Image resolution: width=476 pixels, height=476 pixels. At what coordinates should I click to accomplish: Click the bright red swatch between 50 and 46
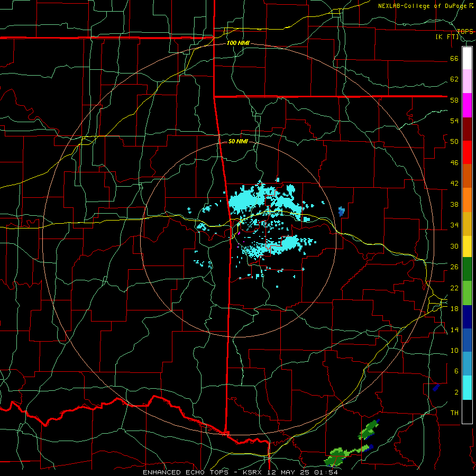[467, 152]
